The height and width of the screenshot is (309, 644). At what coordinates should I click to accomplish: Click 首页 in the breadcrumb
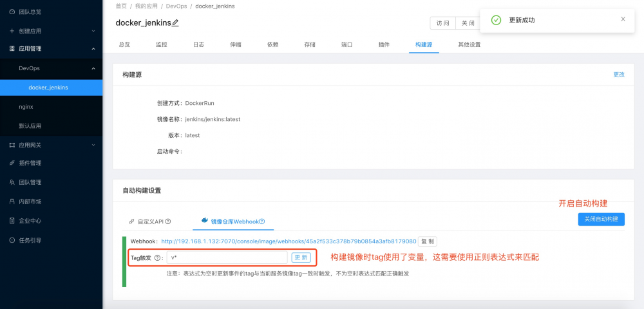(x=121, y=6)
